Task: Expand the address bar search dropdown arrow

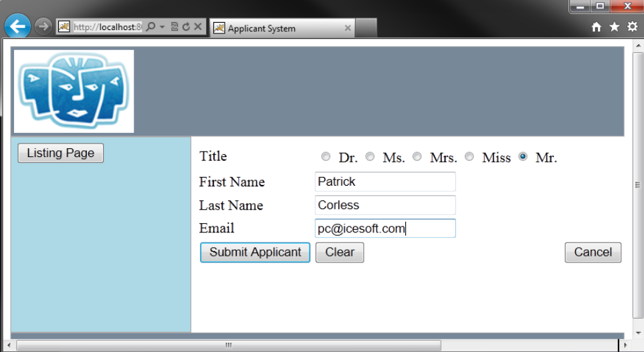Action: point(162,27)
